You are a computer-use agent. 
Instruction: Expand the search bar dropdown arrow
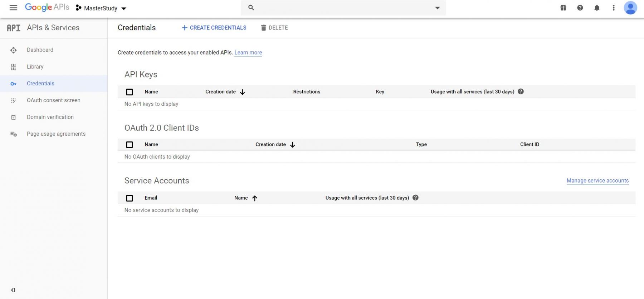tap(437, 8)
